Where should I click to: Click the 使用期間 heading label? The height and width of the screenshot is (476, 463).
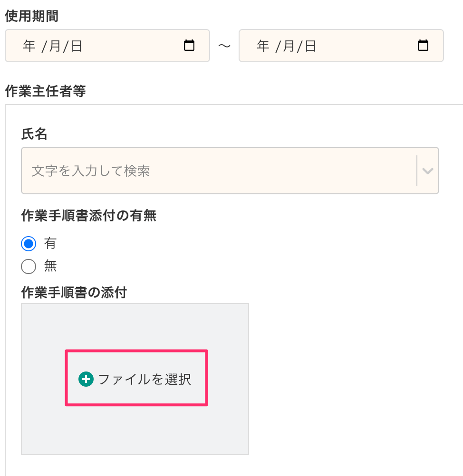[x=31, y=16]
